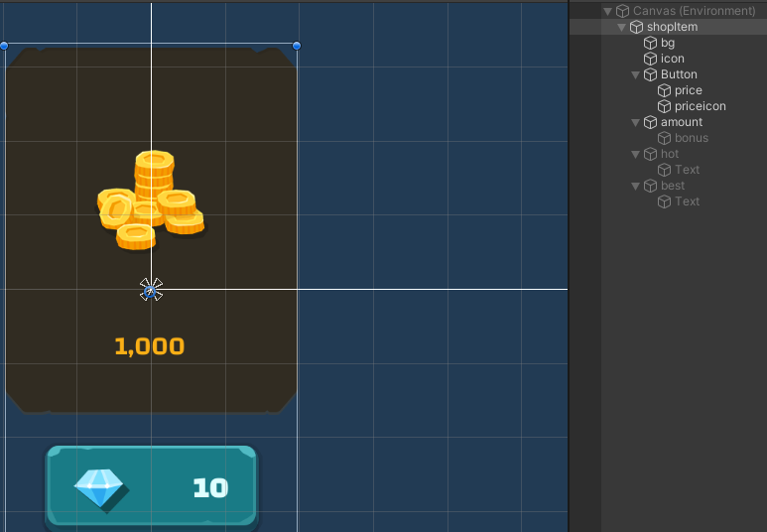
Task: Select the priceicon object in hierarchy
Action: [x=700, y=106]
